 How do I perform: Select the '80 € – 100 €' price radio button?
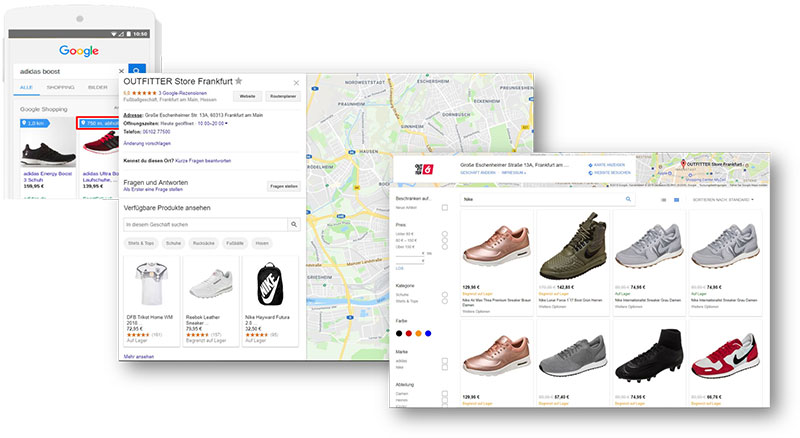[x=445, y=240]
